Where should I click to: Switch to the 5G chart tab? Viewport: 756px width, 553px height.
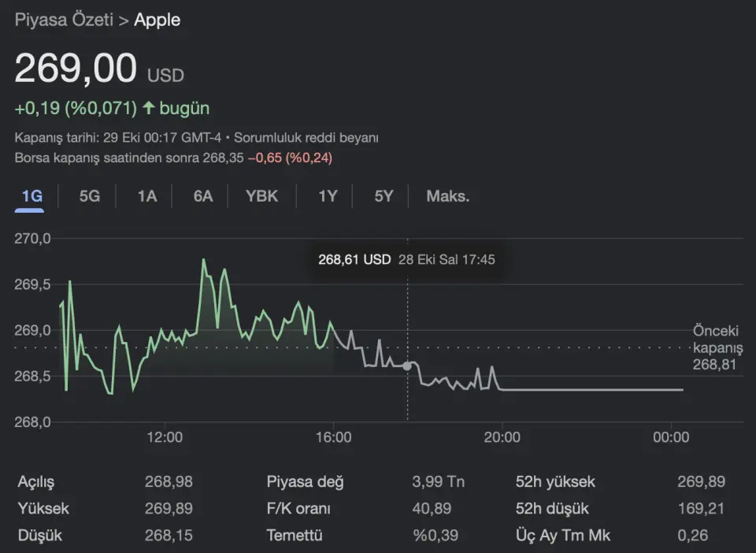[x=90, y=196]
